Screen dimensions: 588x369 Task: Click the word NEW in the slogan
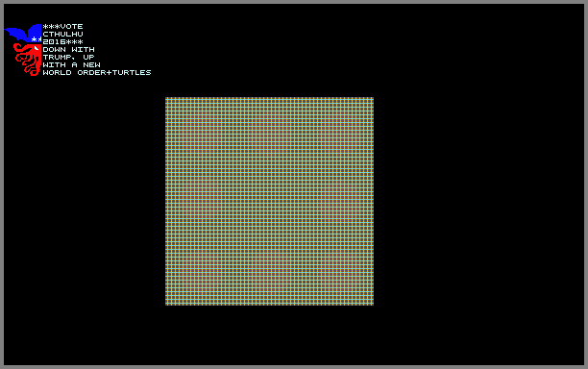(92, 65)
